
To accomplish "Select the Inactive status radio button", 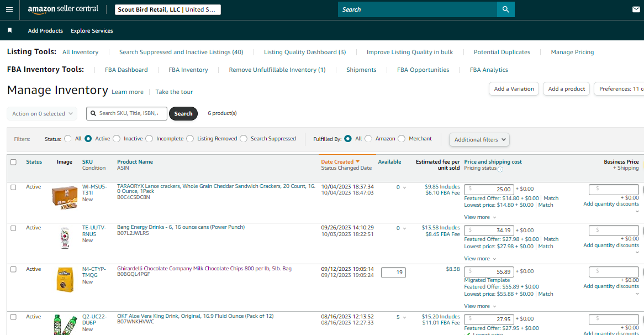I will [117, 139].
